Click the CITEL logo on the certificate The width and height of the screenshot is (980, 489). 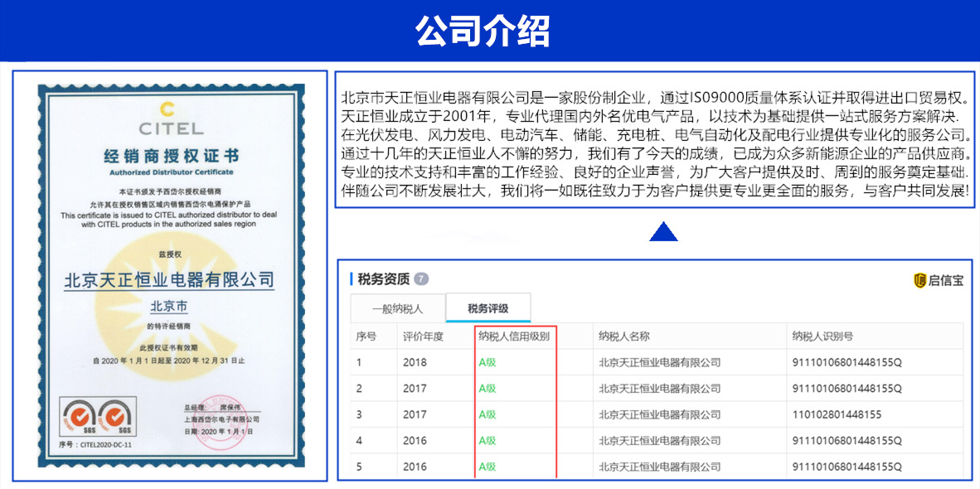170,119
